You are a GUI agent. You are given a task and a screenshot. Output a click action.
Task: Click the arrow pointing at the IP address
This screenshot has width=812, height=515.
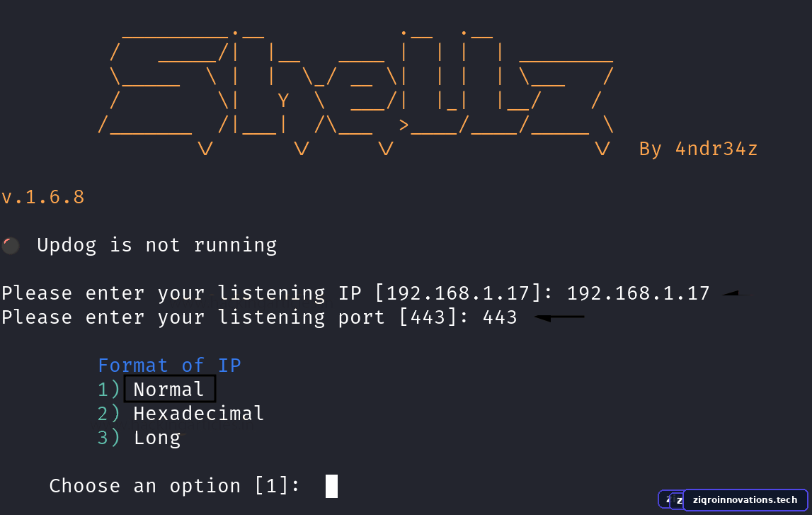[x=736, y=294]
